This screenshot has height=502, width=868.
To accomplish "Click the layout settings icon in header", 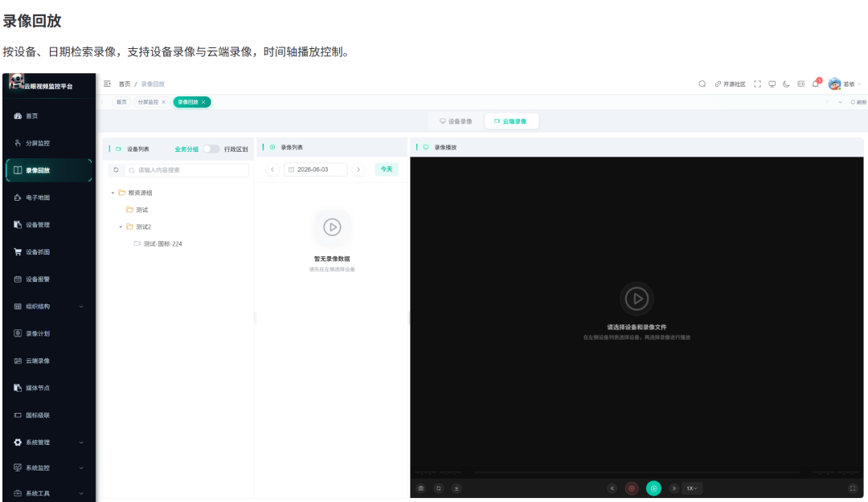I will click(x=801, y=84).
